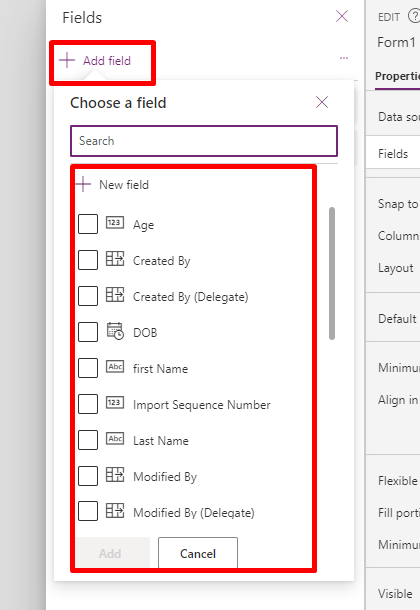Click the Add field label
The width and height of the screenshot is (420, 610).
point(107,61)
